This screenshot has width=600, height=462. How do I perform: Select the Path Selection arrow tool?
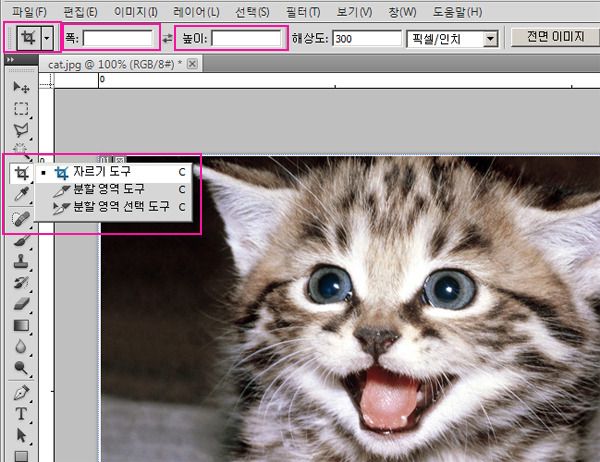[21, 436]
